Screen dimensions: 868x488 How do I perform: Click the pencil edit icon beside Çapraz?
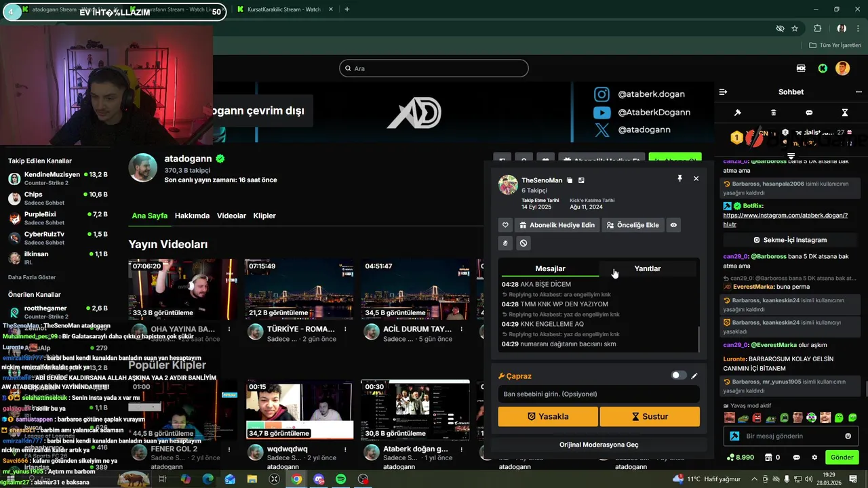694,375
